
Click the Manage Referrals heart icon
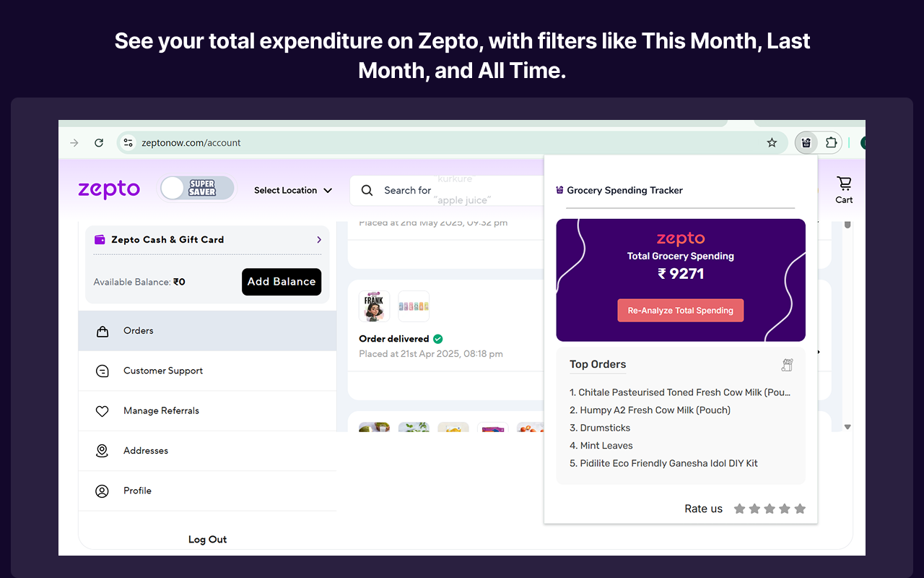click(102, 410)
